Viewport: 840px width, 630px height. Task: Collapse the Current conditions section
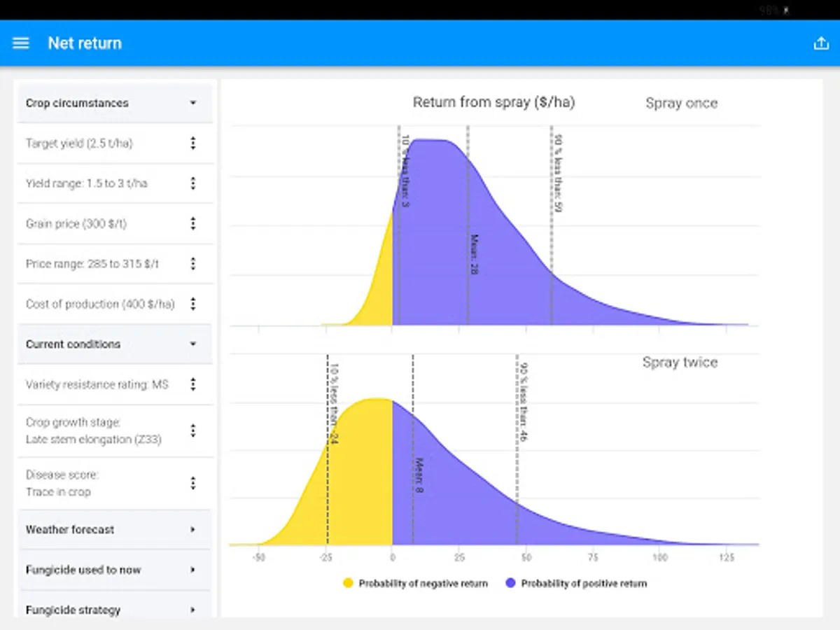(193, 344)
